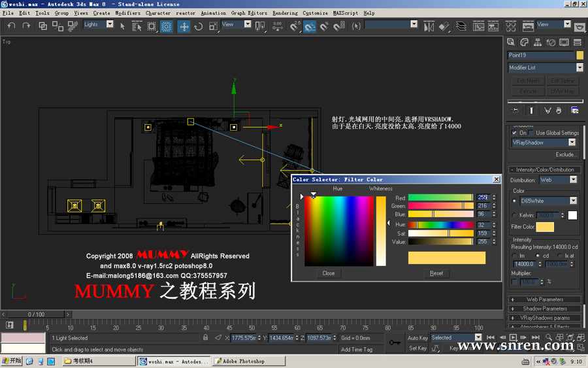Screen dimensions: 588x368
Task: Open the Lights selection filter dropdown
Action: (x=110, y=24)
